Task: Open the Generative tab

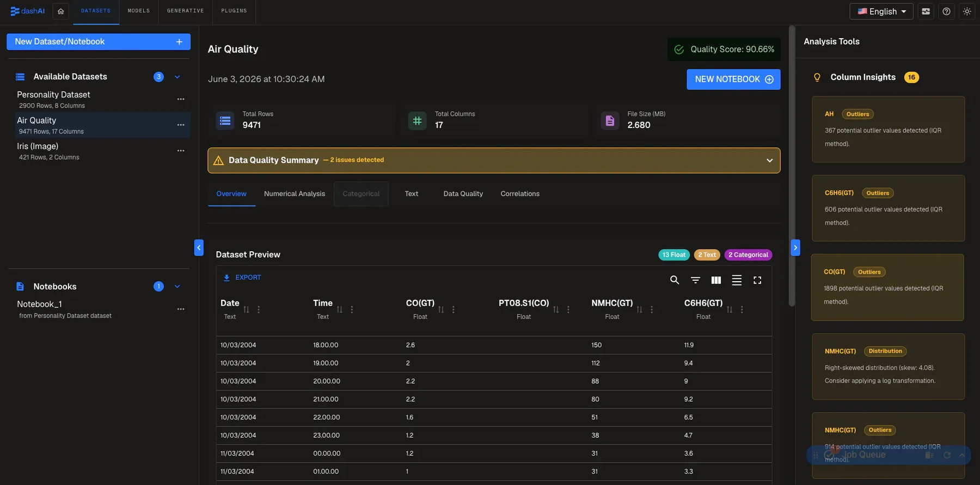Action: (x=186, y=11)
